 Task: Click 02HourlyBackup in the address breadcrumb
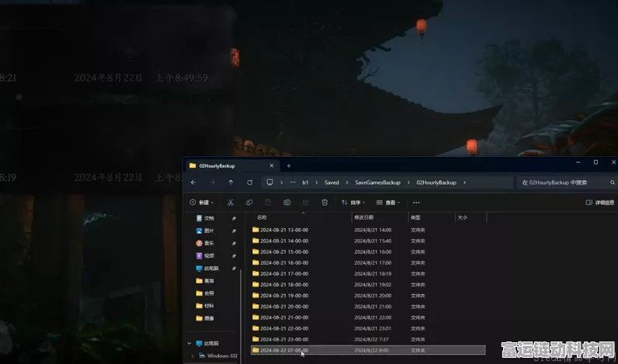tap(436, 182)
